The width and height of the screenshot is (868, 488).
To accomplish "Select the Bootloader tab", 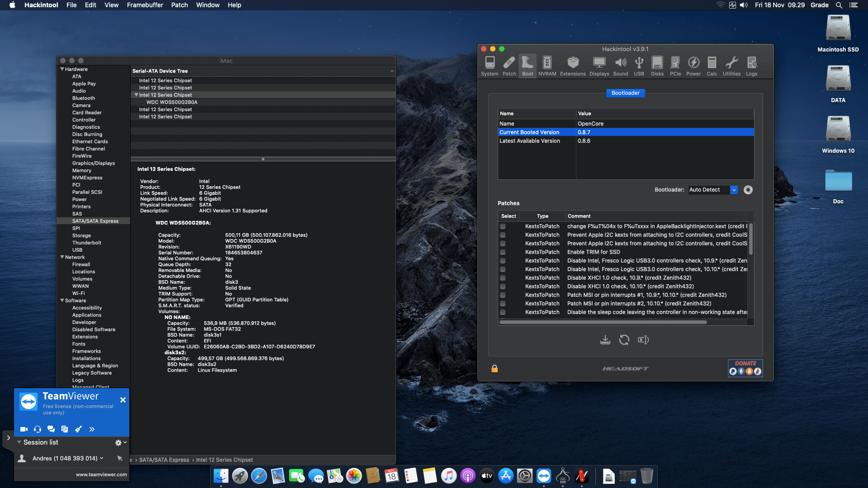I will [625, 93].
